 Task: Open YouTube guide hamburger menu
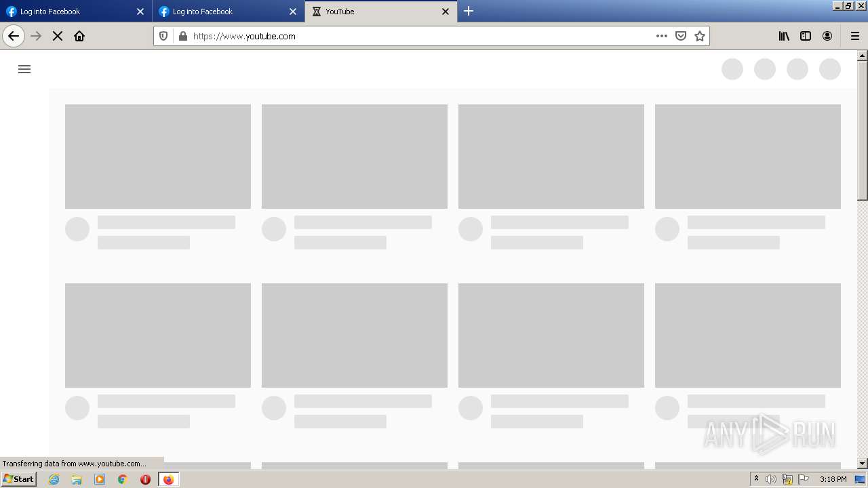24,69
